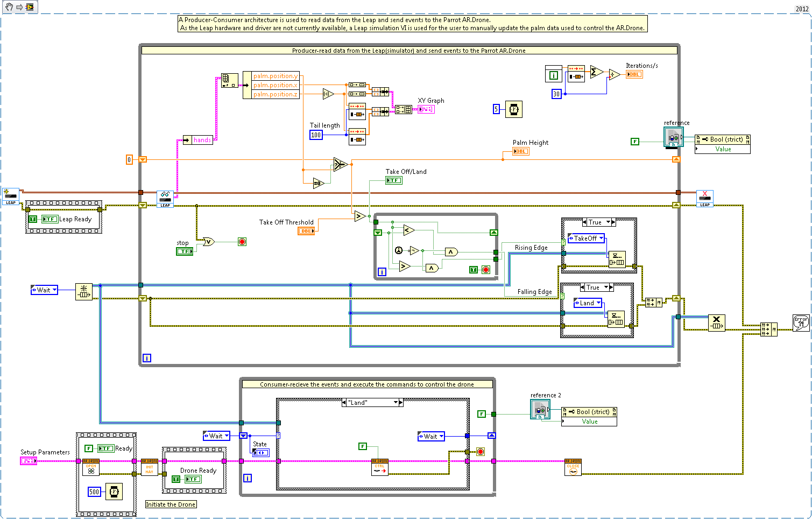Select the 'hands' unbundle element

click(x=202, y=140)
